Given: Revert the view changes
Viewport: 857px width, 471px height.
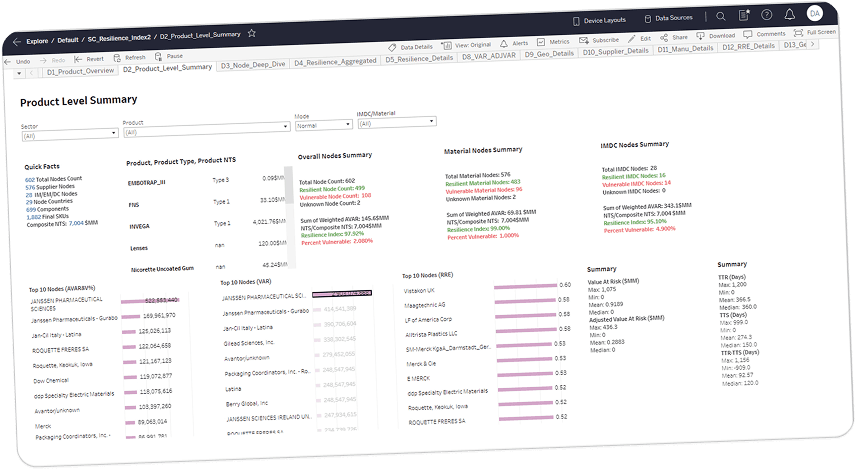Looking at the screenshot, I should point(89,59).
